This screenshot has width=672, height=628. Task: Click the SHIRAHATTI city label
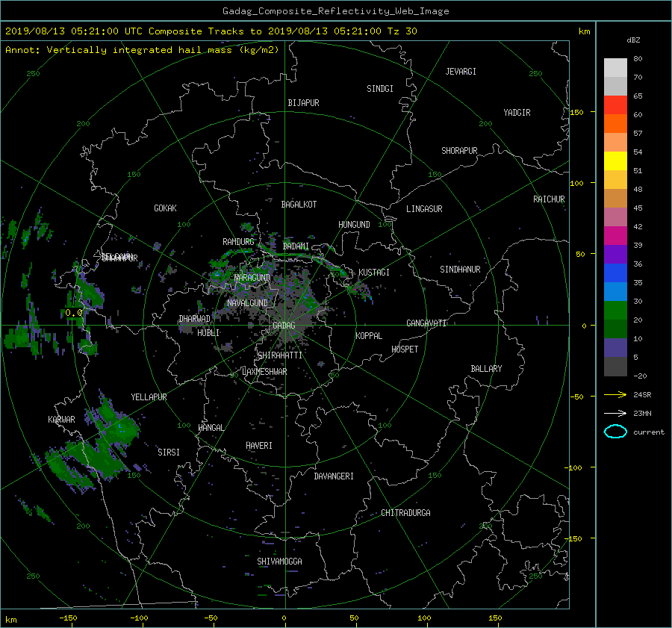click(280, 355)
